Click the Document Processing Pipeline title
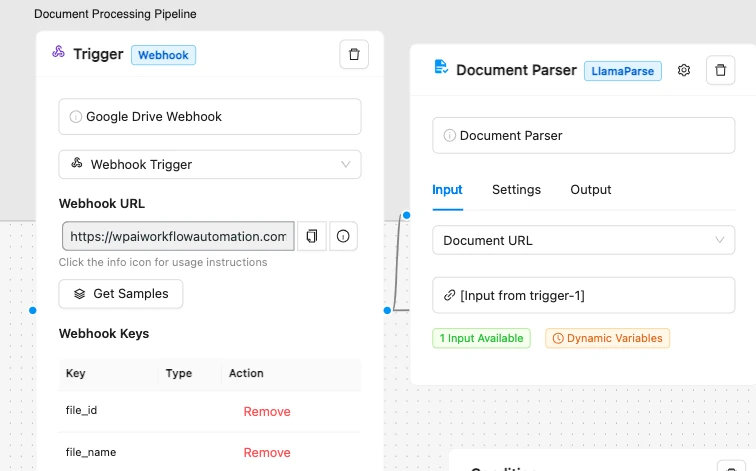Image resolution: width=756 pixels, height=471 pixels. [115, 14]
